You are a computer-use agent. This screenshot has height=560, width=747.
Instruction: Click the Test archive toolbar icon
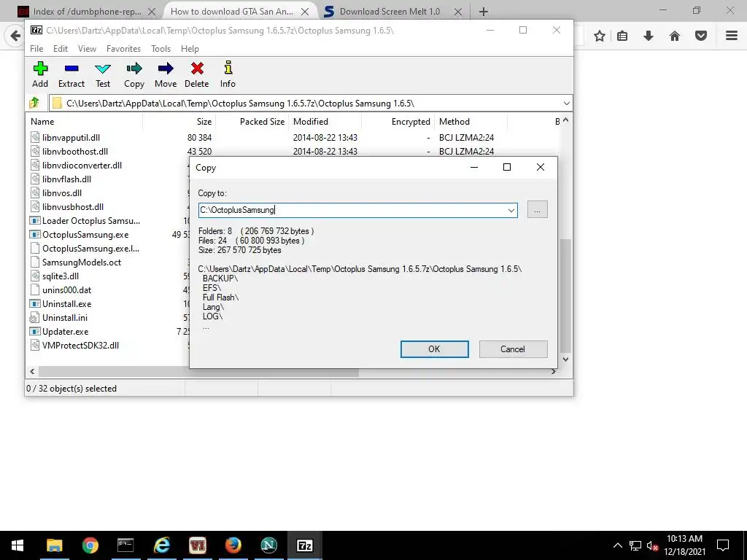(103, 74)
